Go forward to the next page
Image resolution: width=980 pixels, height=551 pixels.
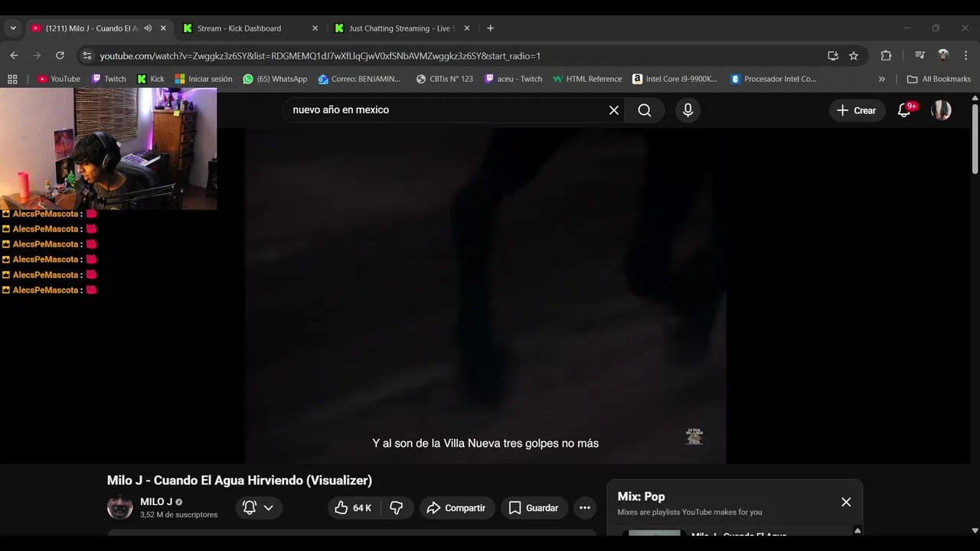point(37,56)
